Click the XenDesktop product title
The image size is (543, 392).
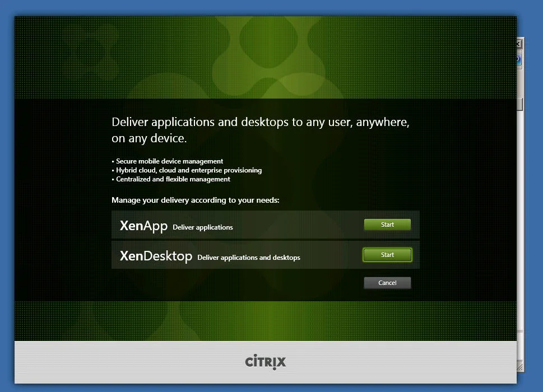(x=156, y=256)
